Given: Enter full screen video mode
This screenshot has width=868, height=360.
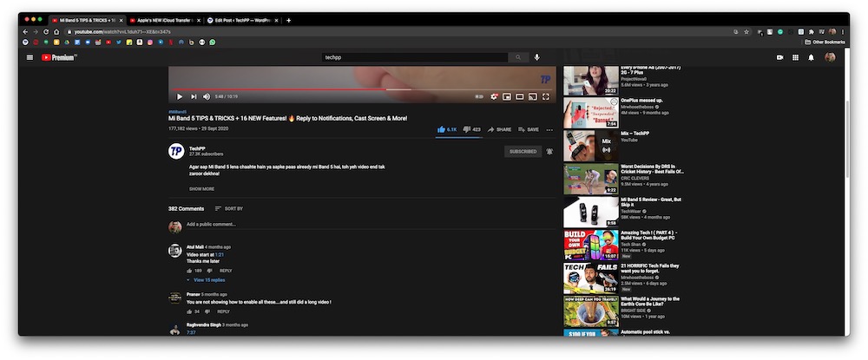Looking at the screenshot, I should pyautogui.click(x=546, y=97).
